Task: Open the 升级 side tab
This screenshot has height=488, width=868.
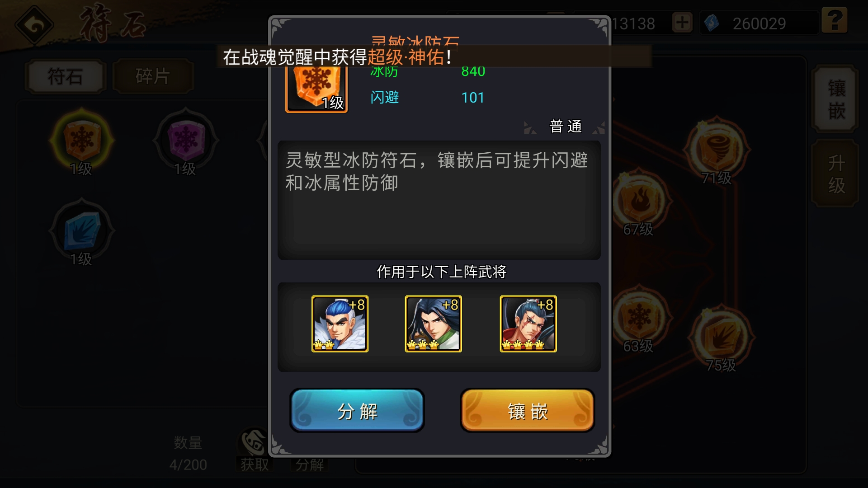Action: point(836,174)
